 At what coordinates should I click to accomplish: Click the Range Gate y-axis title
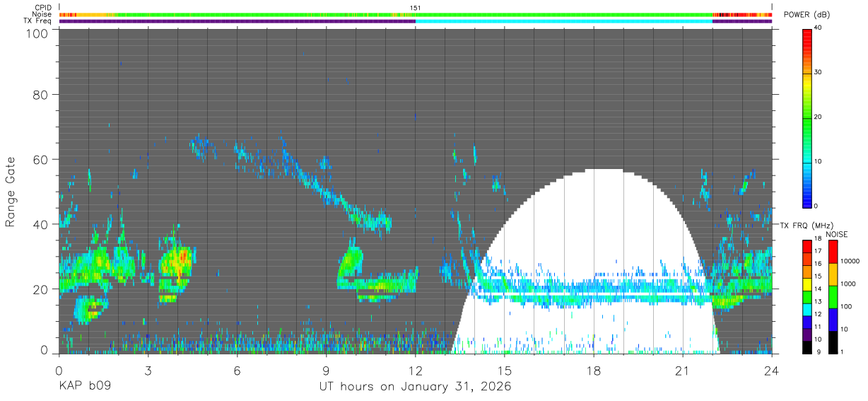click(11, 191)
